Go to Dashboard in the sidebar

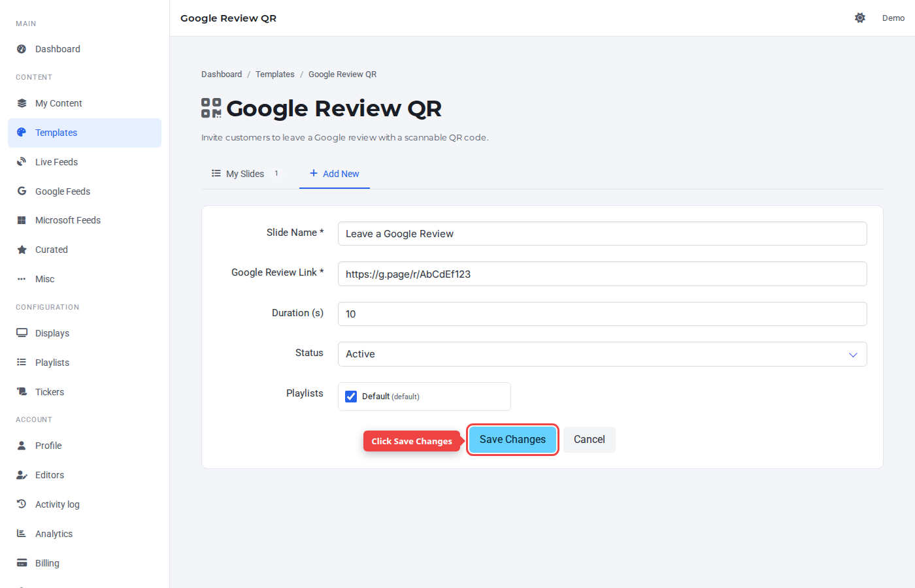(x=84, y=49)
